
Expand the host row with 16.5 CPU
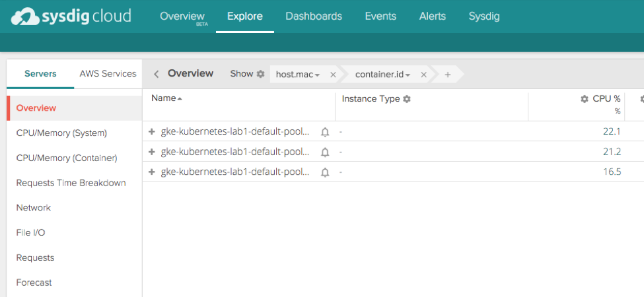click(151, 172)
